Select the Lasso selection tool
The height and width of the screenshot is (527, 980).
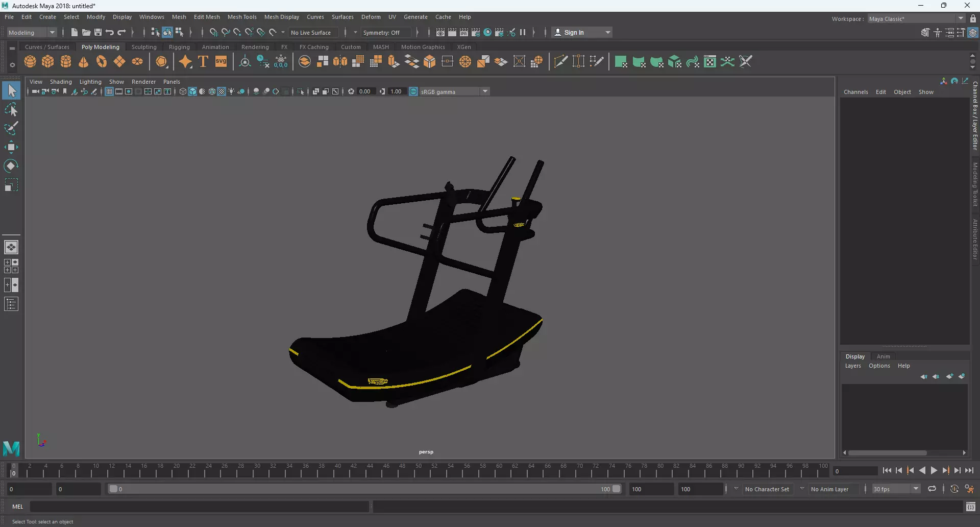point(11,109)
